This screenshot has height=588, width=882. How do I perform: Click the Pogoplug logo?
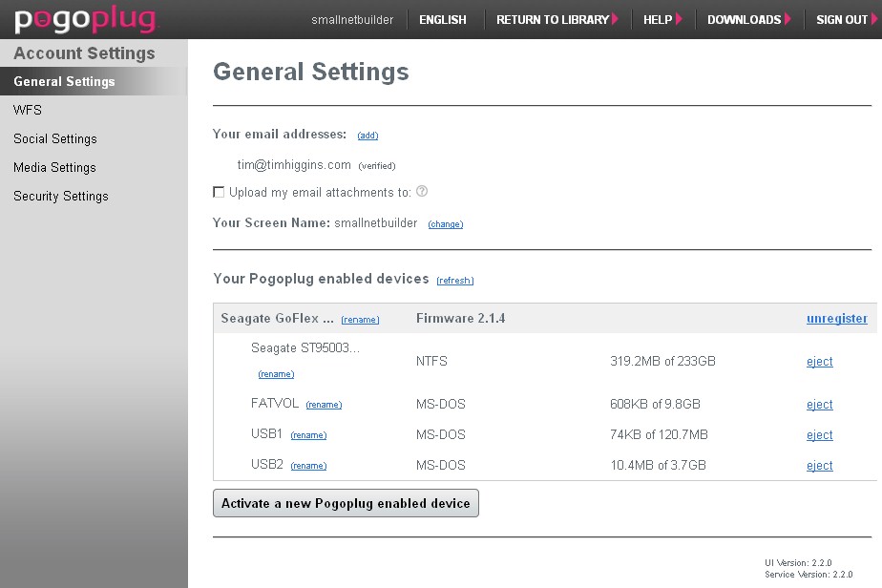pos(87,19)
